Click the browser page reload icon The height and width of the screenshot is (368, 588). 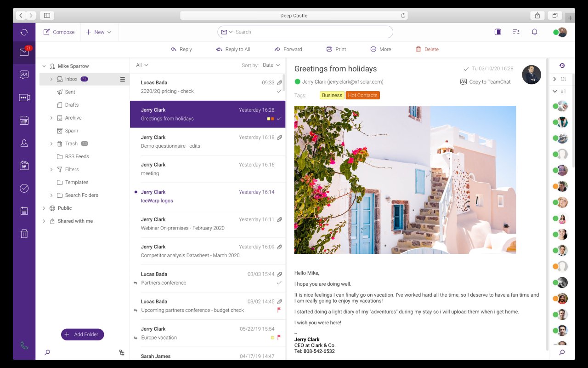pyautogui.click(x=403, y=15)
